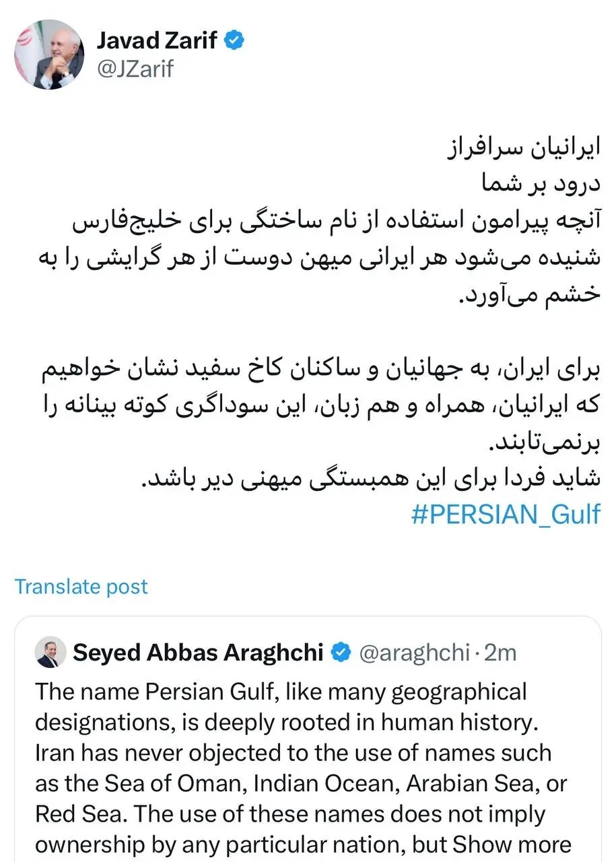Screen dimensions: 616x862
Task: Click Seyed Abbas Araghchi's profile avatar
Action: (x=50, y=652)
